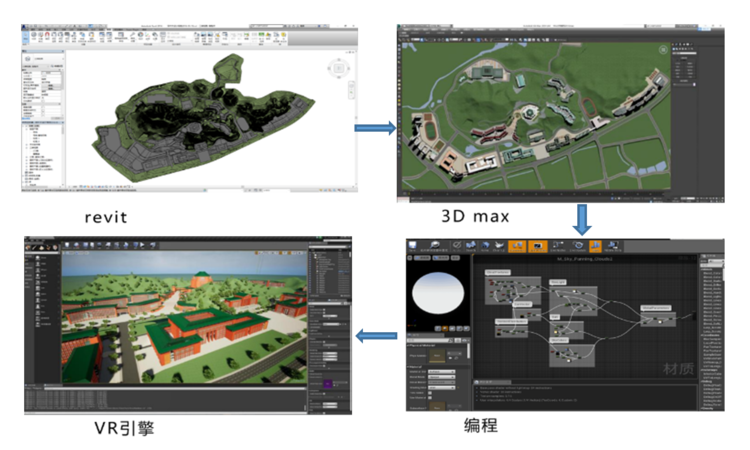
Task: Click the Clean Up icon in material editor
Action: tap(499, 247)
